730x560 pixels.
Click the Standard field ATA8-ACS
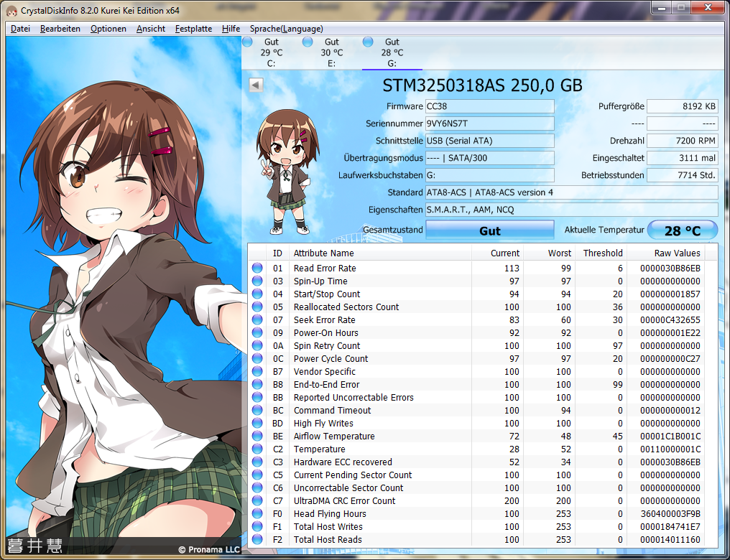click(572, 192)
